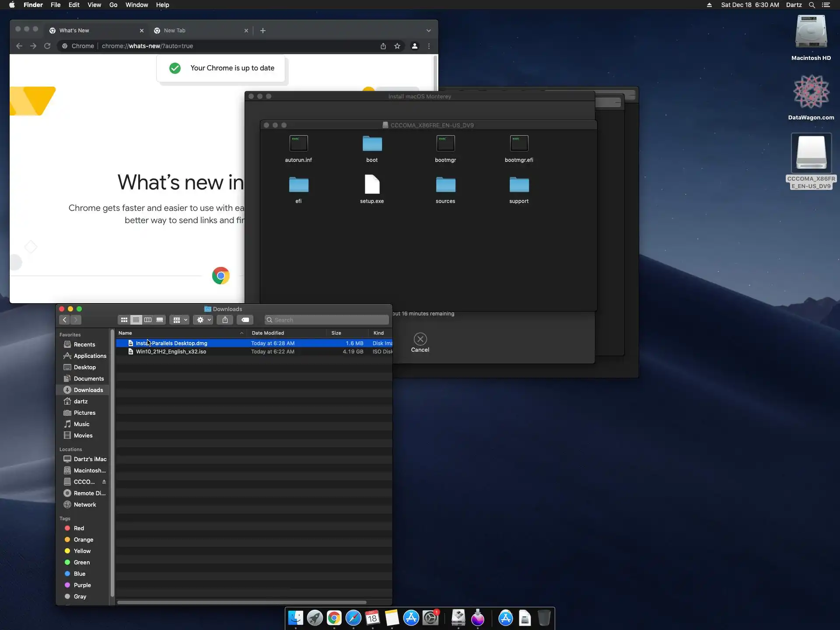The width and height of the screenshot is (840, 630).
Task: Expand Chrome tab search chevron
Action: [x=428, y=31]
